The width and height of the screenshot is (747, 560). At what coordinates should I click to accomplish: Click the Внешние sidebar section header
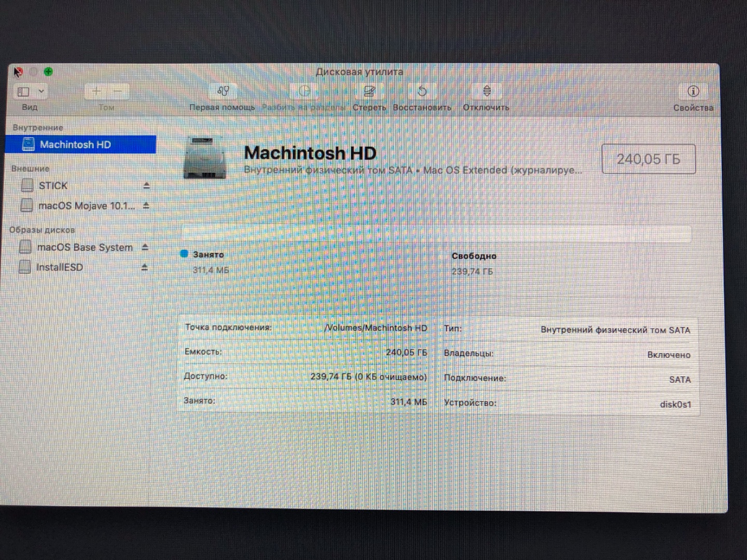coord(30,169)
